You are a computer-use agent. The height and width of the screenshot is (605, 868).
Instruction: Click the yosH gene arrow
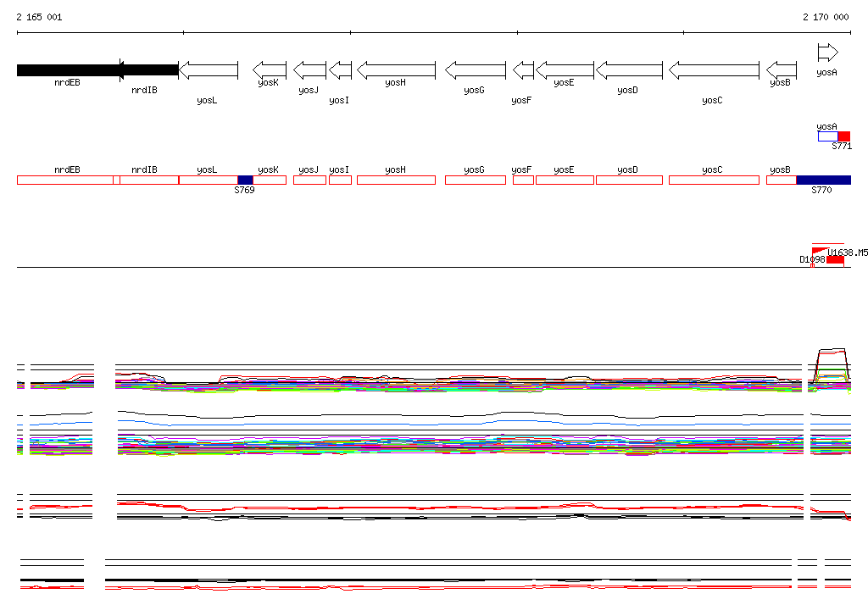(397, 70)
